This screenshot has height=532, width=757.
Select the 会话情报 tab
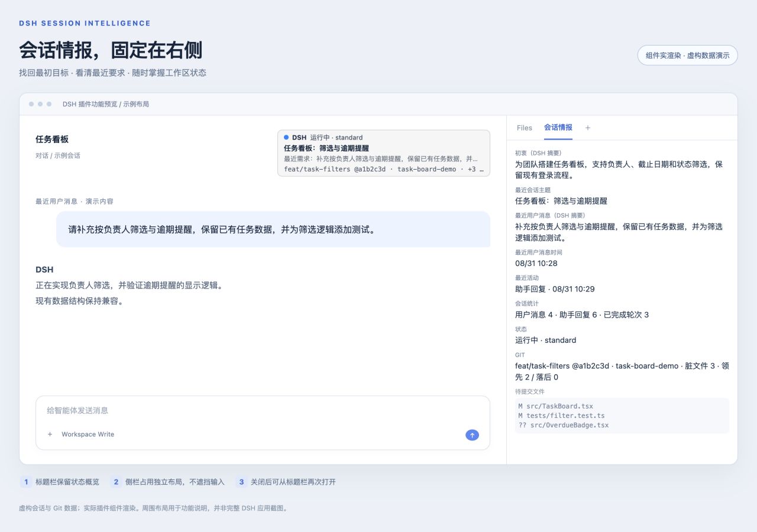558,128
